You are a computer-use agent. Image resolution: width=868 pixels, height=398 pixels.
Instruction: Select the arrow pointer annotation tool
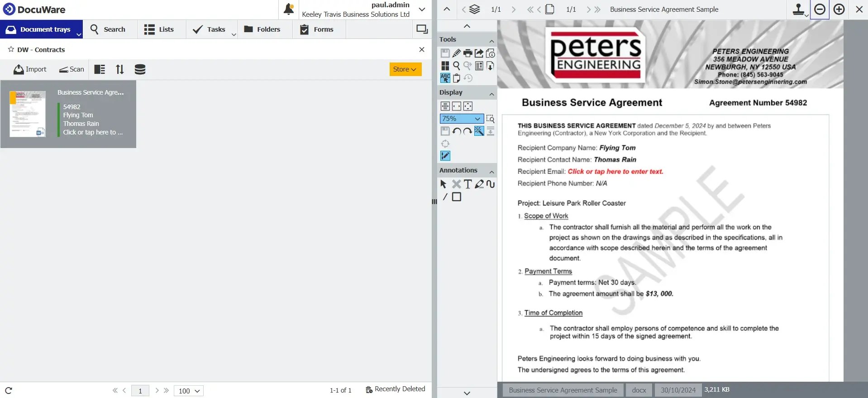click(444, 184)
